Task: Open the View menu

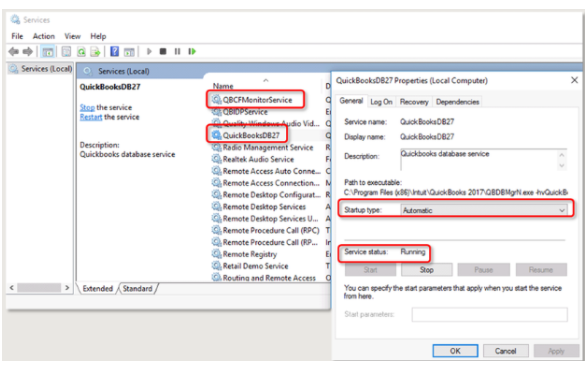Action: 72,36
